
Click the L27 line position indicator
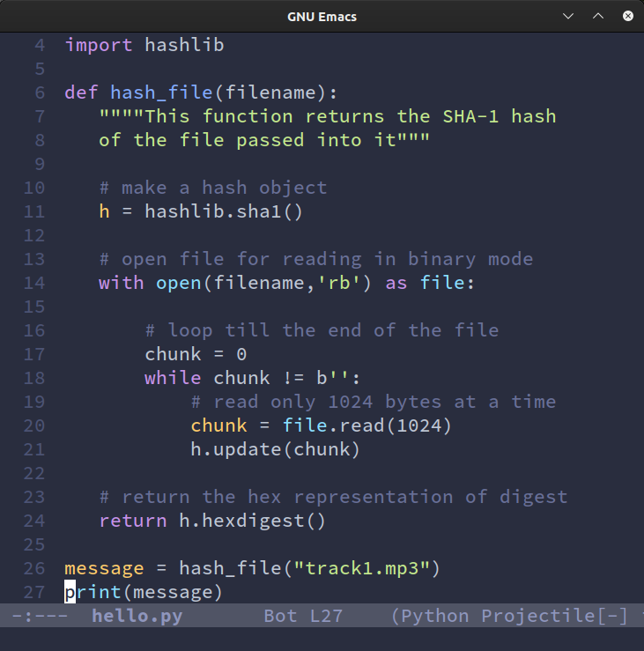(x=326, y=616)
